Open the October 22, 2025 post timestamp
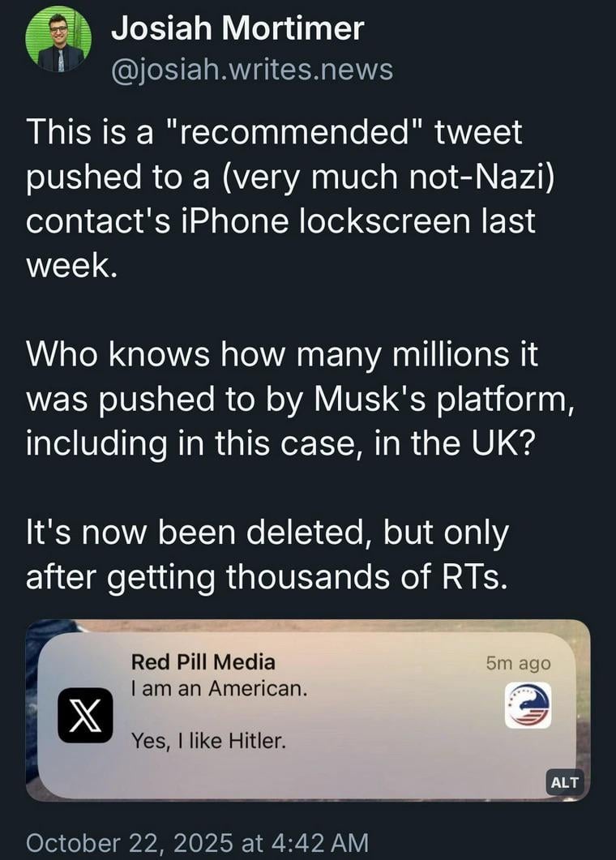The width and height of the screenshot is (616, 860). pos(198,841)
